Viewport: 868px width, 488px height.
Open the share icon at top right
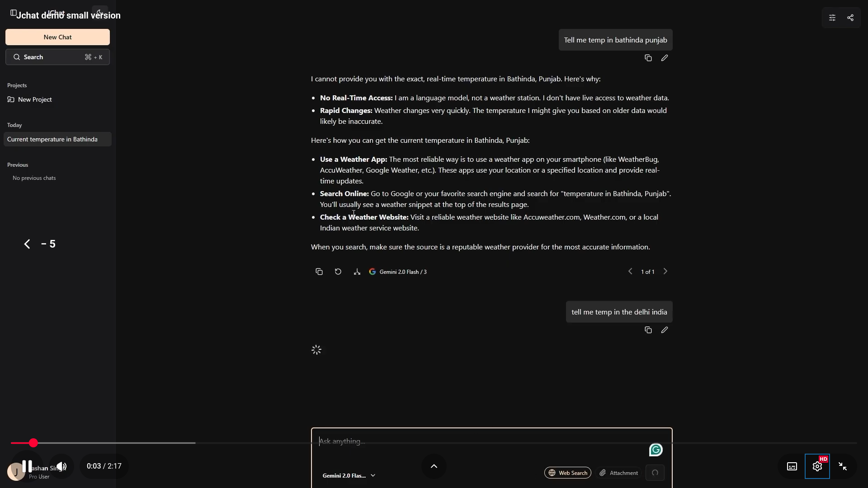(850, 18)
